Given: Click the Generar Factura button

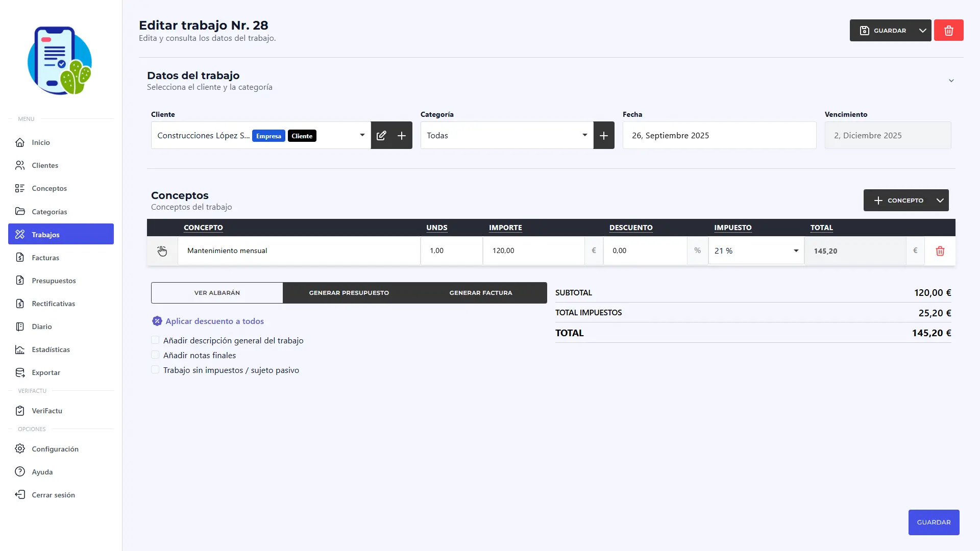Looking at the screenshot, I should [x=480, y=293].
